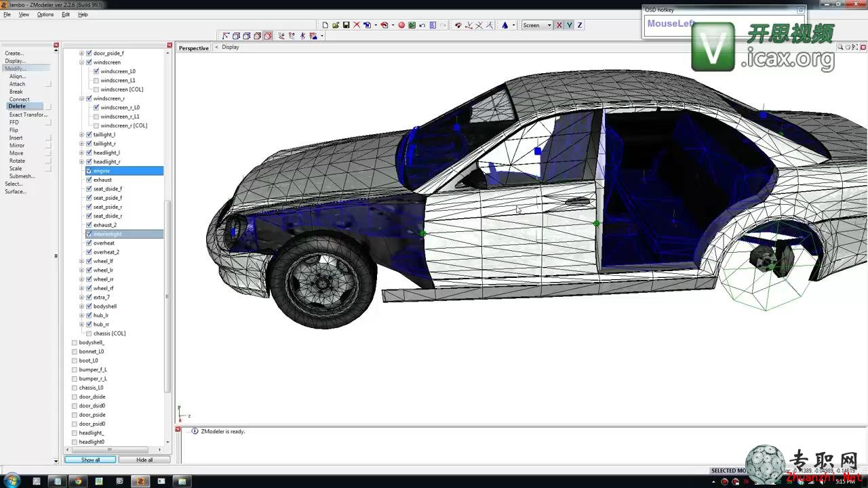This screenshot has width=868, height=488.
Task: Toggle the Z axis button
Action: (580, 25)
